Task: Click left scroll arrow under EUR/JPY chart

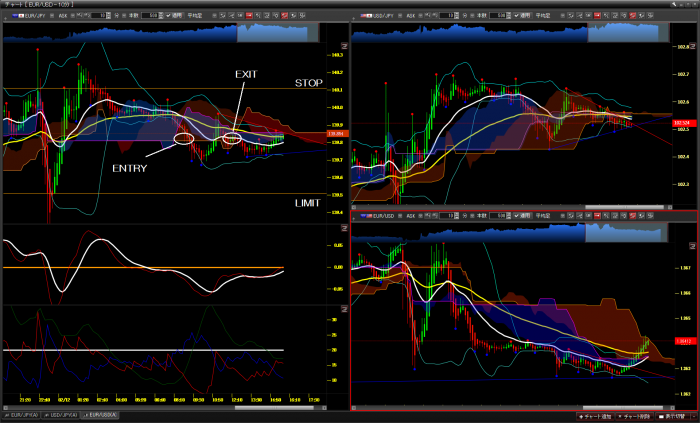Action: click(6, 408)
